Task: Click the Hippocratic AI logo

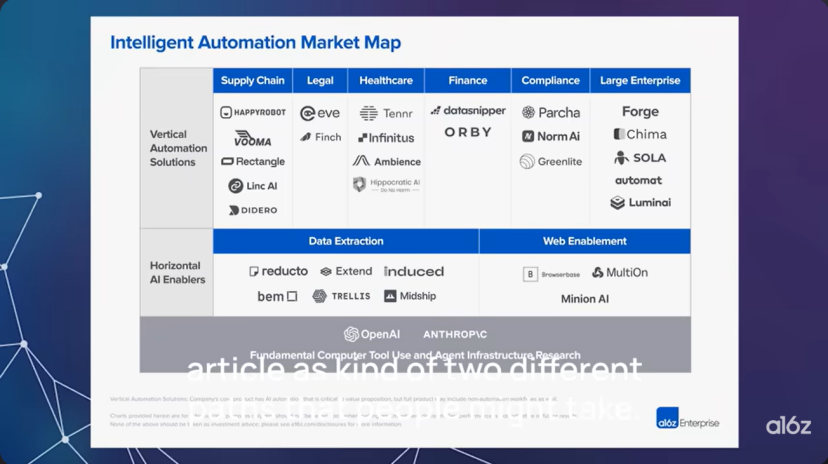Action: click(387, 184)
